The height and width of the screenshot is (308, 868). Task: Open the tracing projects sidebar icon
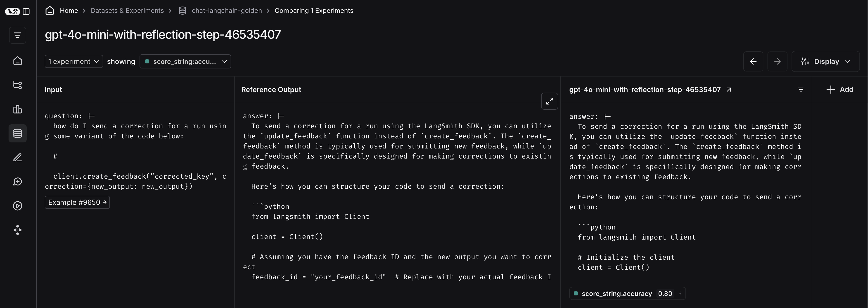18,85
